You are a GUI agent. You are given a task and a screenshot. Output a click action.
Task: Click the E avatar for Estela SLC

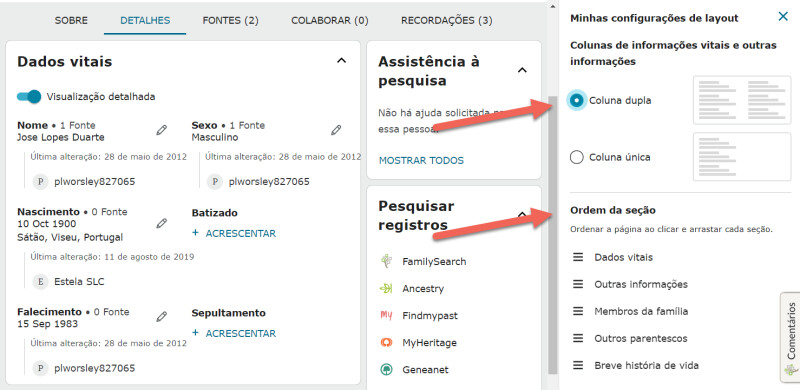coord(41,282)
